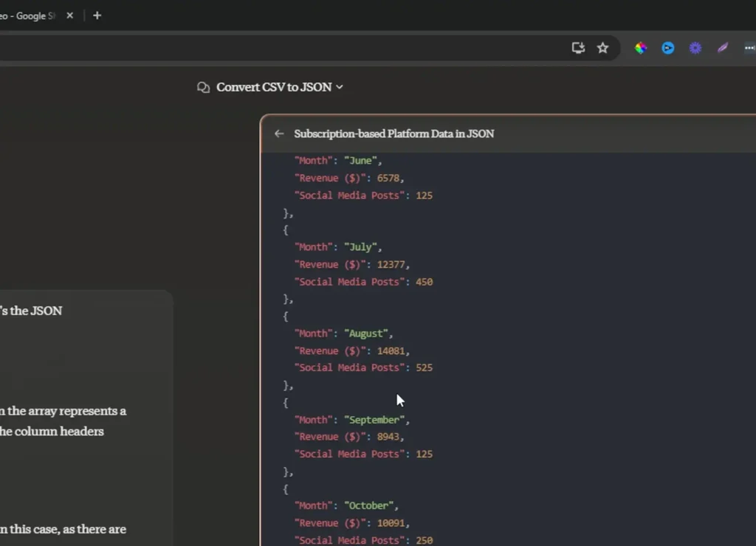The height and width of the screenshot is (546, 756).
Task: Select the Google Sheets browser tab
Action: (27, 16)
